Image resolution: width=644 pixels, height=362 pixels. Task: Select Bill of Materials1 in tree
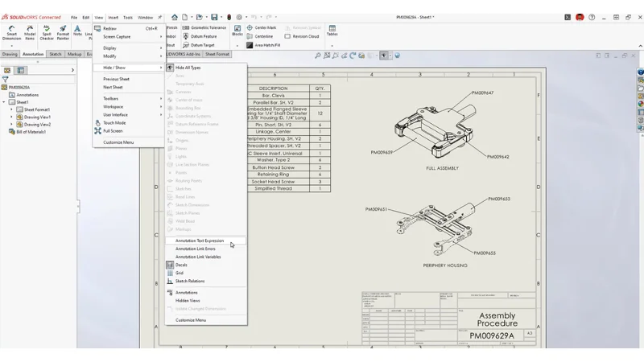click(31, 132)
